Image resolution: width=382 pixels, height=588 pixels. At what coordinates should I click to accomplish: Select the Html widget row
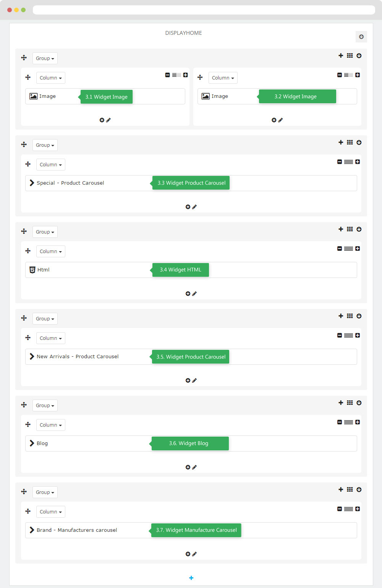tap(191, 270)
